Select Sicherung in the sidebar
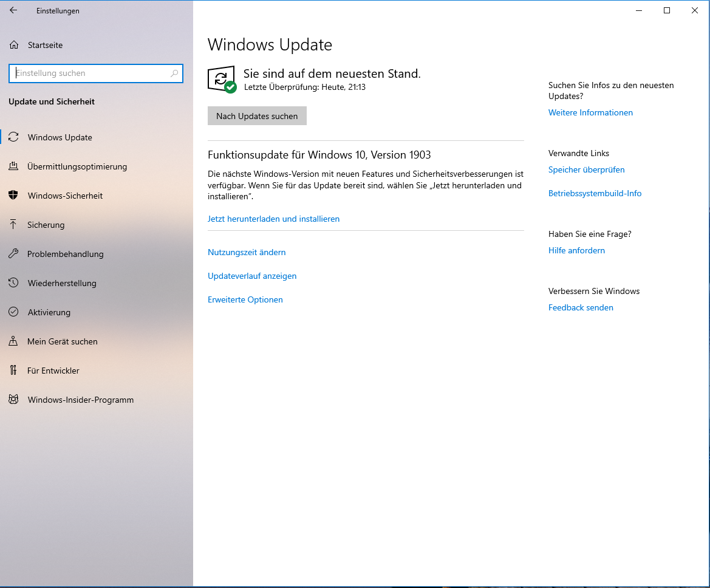 point(97,225)
